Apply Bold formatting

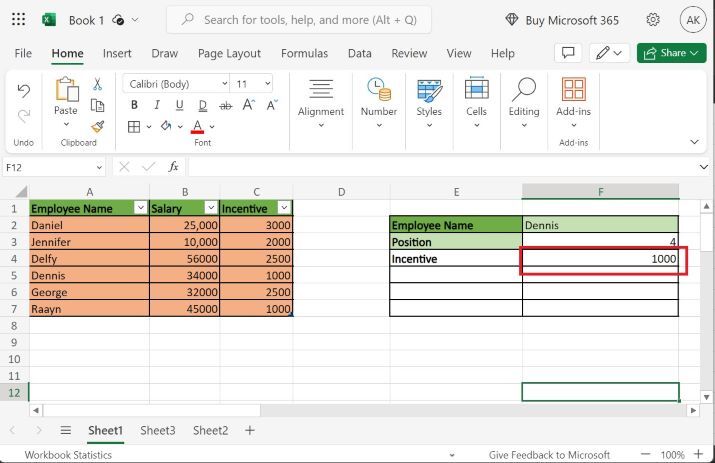134,105
